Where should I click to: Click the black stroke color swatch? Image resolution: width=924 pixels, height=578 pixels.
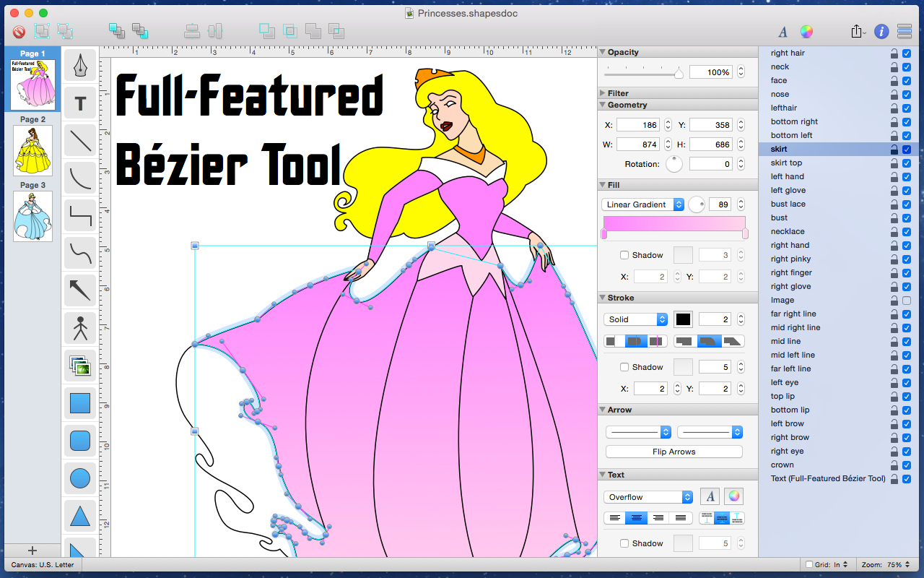[683, 319]
